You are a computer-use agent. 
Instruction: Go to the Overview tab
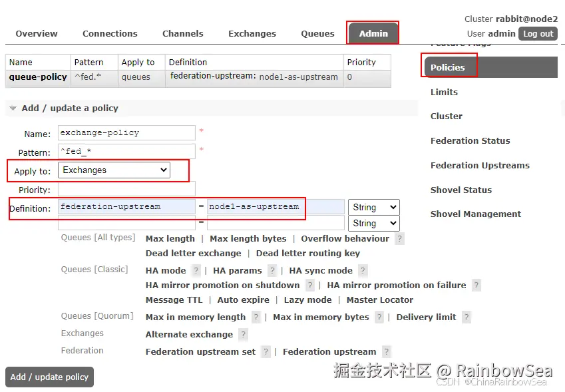click(37, 33)
